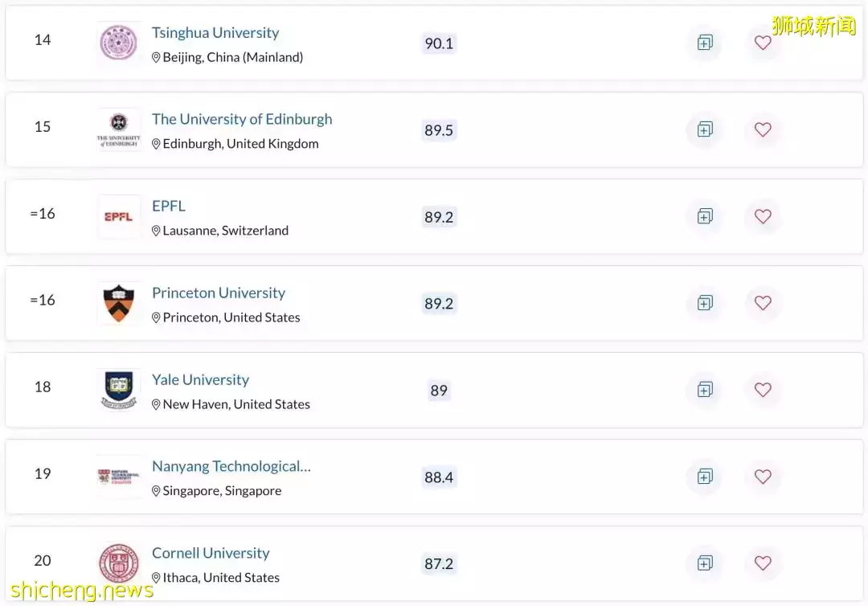The height and width of the screenshot is (606, 868).
Task: Open the Tsinghua University link
Action: [x=215, y=32]
